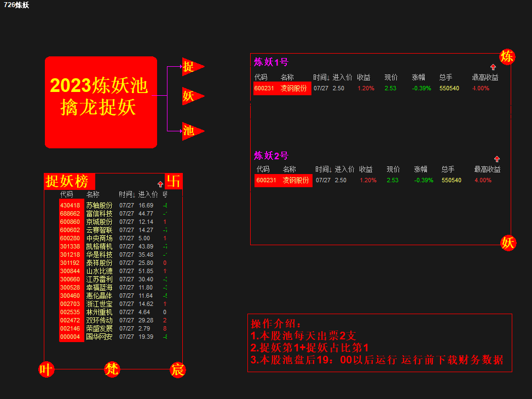
Task: Click the red up arrow in 炼妖2号
Action: tap(497, 159)
